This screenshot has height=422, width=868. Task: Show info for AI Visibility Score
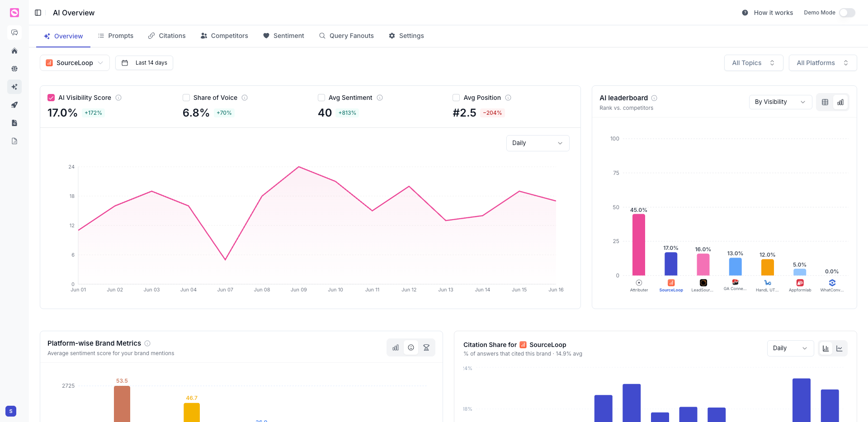pyautogui.click(x=118, y=98)
